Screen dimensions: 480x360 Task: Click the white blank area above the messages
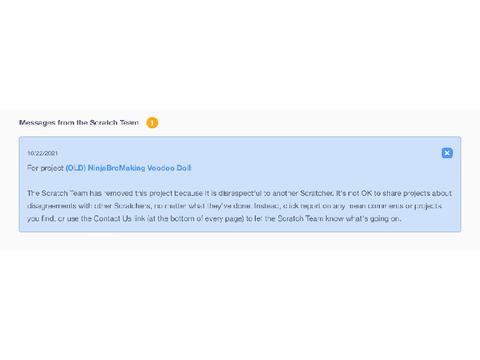(x=240, y=55)
